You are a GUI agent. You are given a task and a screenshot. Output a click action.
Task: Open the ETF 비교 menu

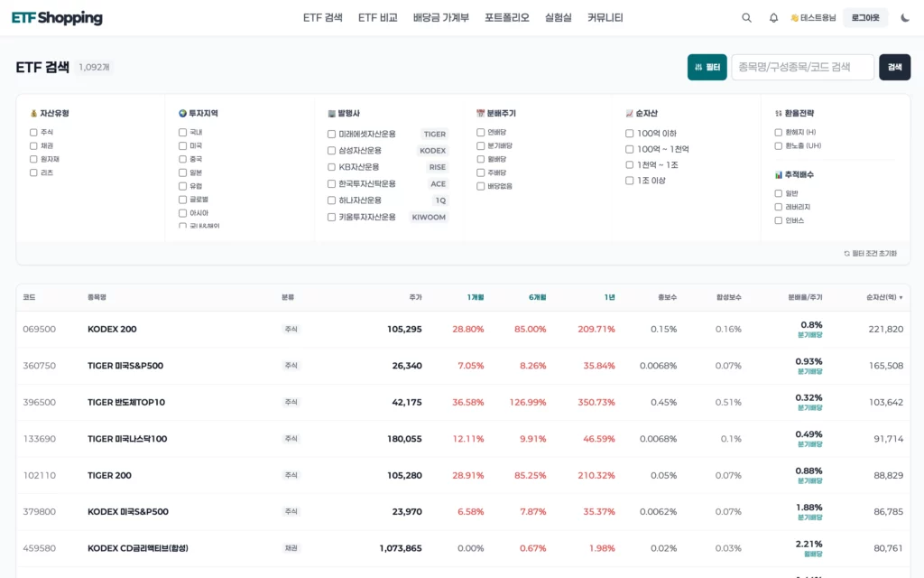point(378,18)
